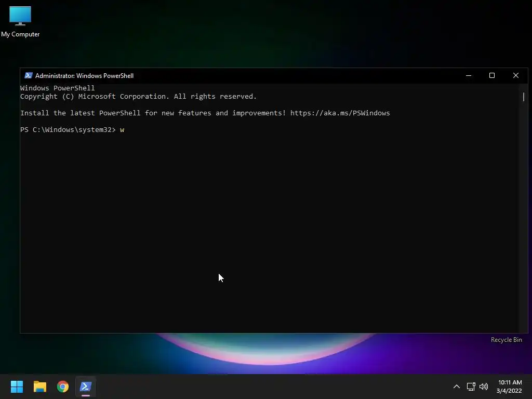Click the typed 'w' command character
Viewport: 532px width, 399px height.
[x=122, y=130]
